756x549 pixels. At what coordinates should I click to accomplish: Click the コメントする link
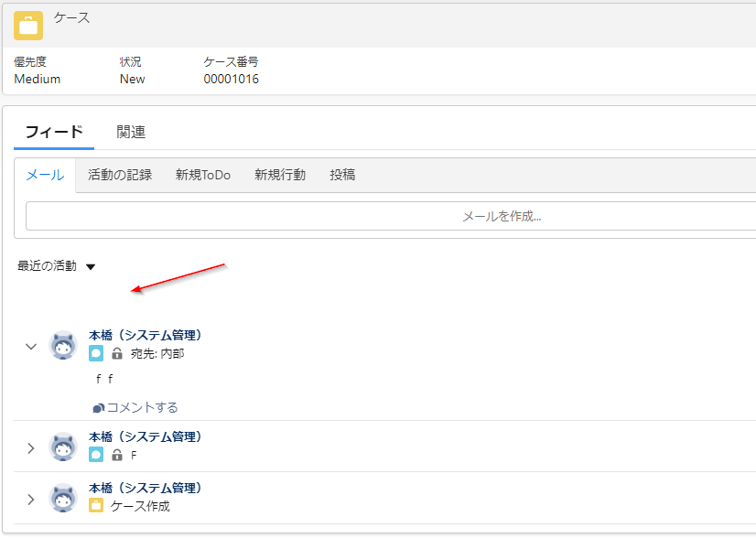[135, 408]
